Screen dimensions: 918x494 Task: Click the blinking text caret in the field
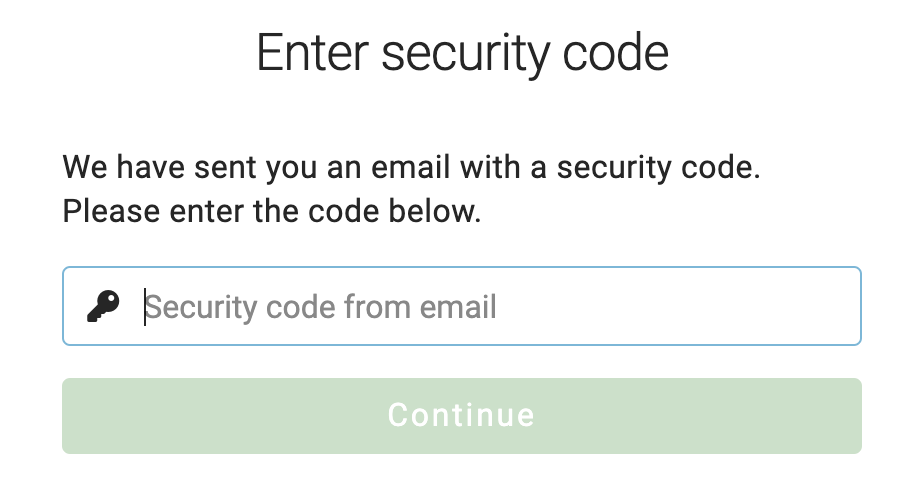click(x=145, y=307)
